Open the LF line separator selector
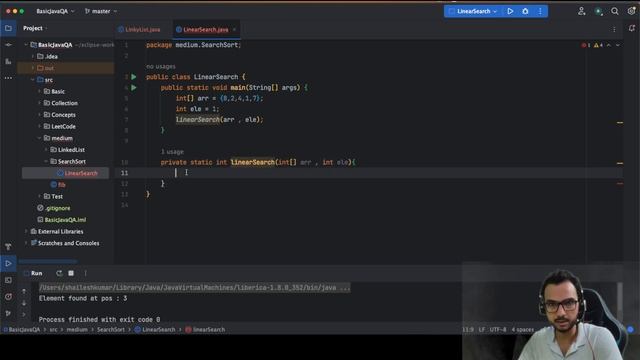 [x=482, y=330]
